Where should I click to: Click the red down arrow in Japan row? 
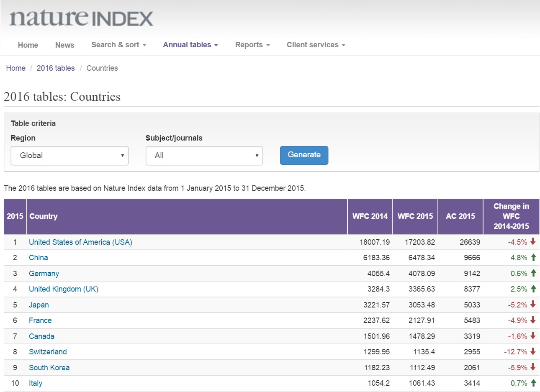(533, 305)
